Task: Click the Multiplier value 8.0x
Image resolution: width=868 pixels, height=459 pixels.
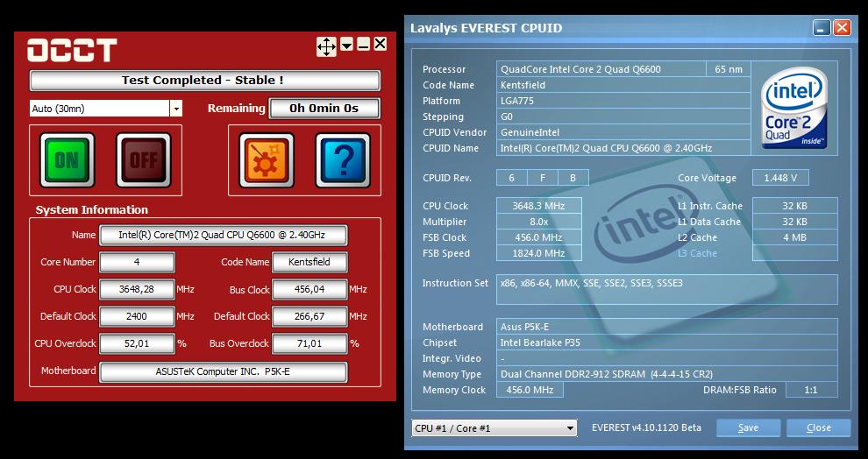Action: pyautogui.click(x=538, y=222)
